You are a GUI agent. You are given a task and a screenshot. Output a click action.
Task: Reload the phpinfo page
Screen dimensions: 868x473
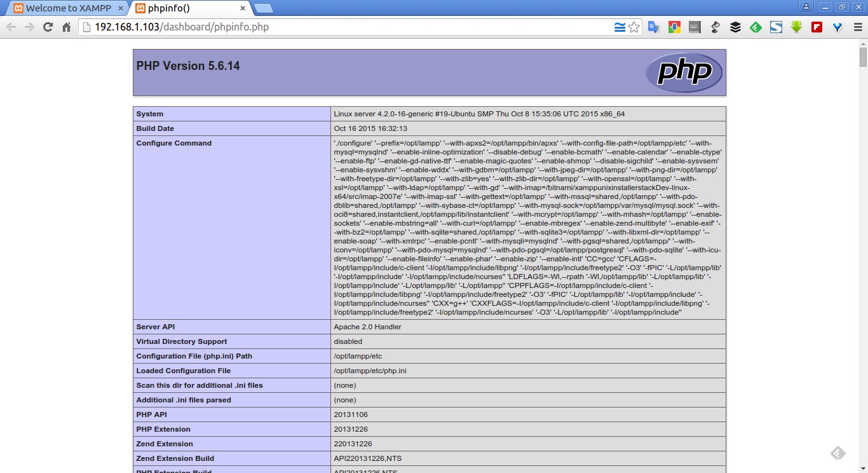pos(48,27)
